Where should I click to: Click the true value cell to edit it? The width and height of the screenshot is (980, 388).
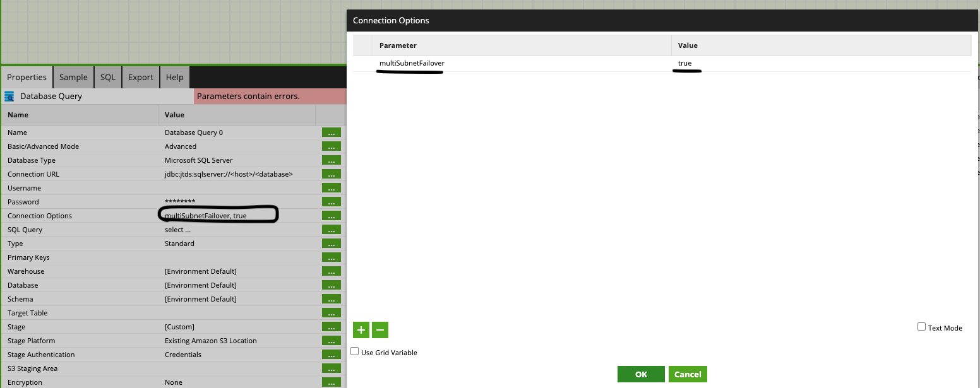[x=686, y=63]
